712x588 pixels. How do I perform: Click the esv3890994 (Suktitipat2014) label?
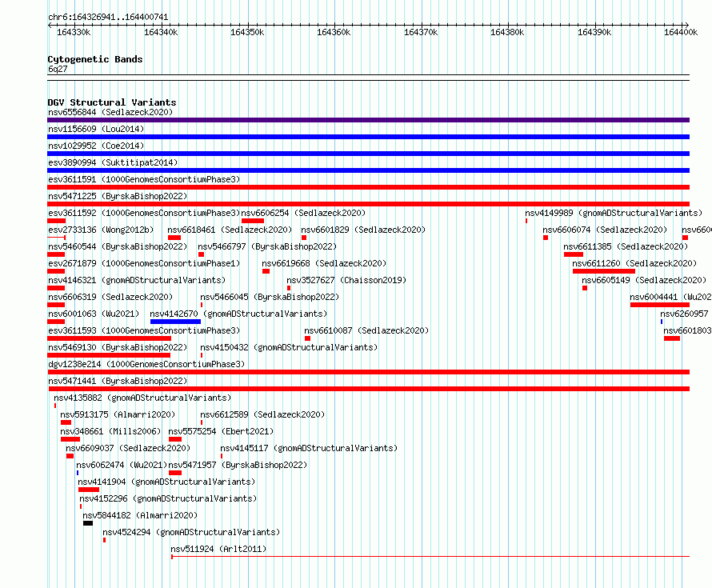113,162
